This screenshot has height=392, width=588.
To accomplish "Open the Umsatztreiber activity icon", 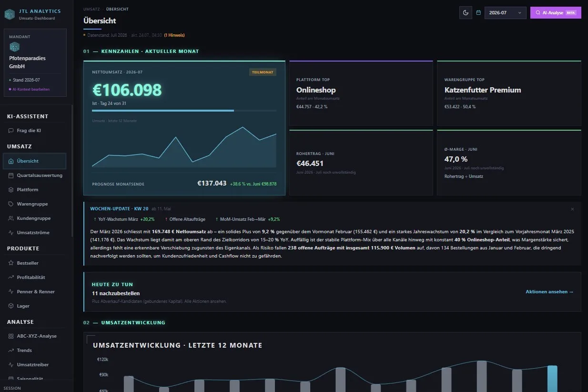I will [x=11, y=365].
